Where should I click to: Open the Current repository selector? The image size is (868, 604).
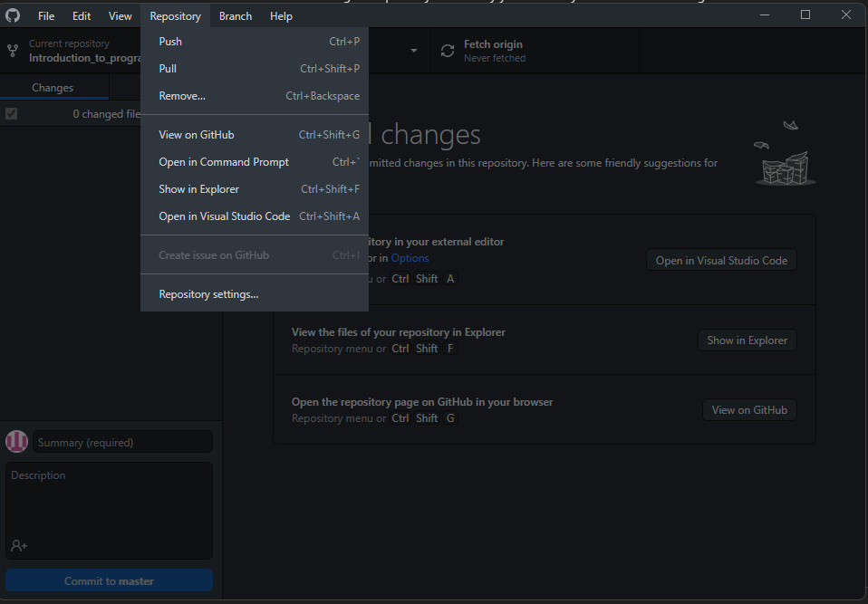point(71,51)
